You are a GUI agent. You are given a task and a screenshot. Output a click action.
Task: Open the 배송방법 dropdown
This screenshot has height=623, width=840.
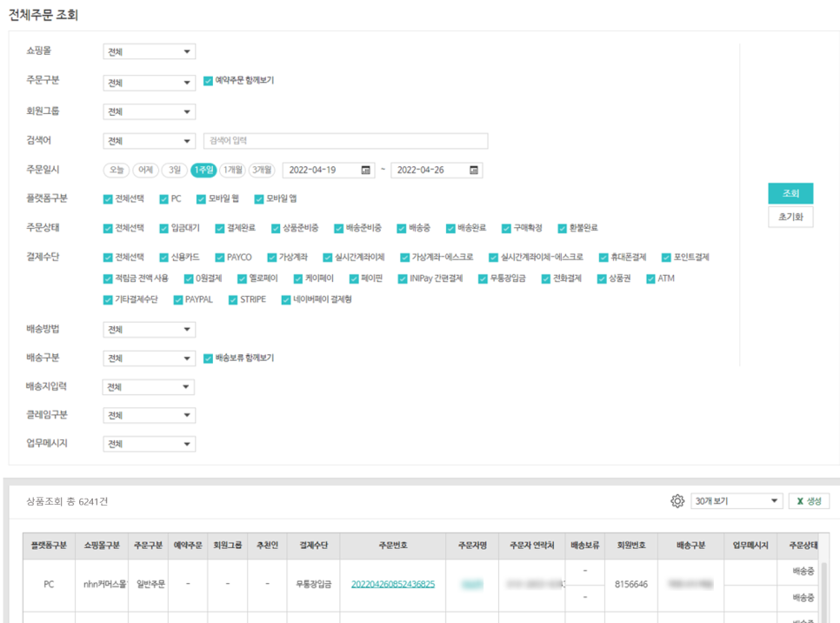tap(149, 330)
